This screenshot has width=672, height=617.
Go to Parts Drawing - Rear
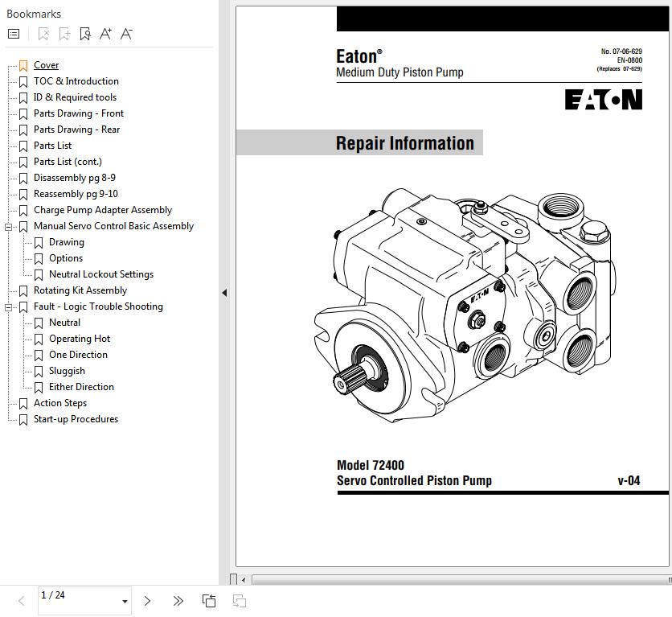click(76, 130)
